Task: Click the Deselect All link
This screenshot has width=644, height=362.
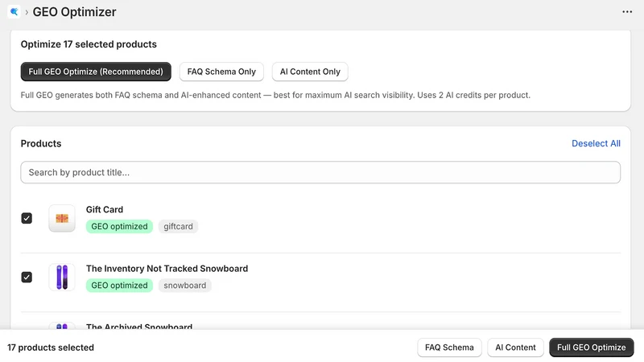Action: (x=596, y=143)
